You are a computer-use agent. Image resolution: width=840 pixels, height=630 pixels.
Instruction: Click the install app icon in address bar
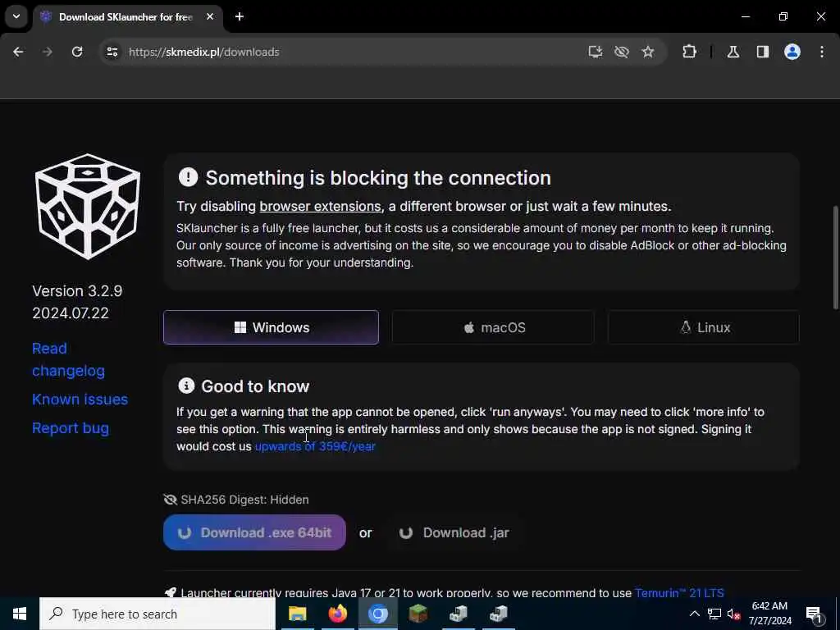tap(596, 52)
